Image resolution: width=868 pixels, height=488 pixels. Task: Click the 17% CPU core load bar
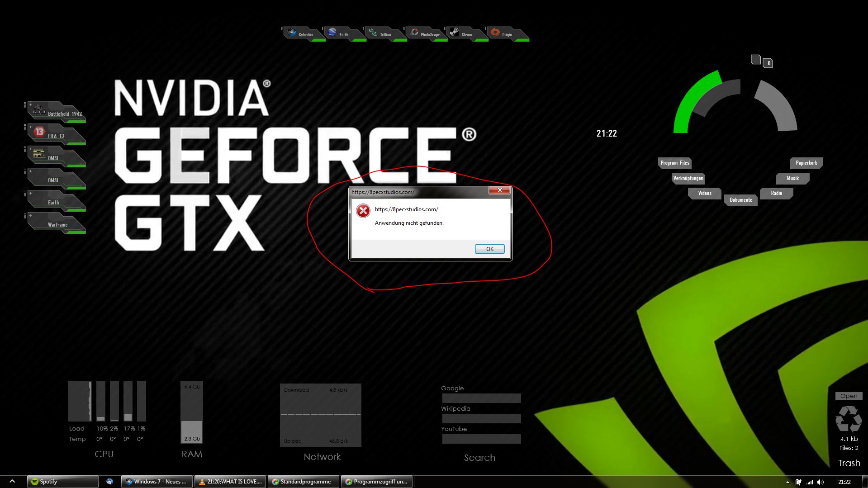point(128,401)
